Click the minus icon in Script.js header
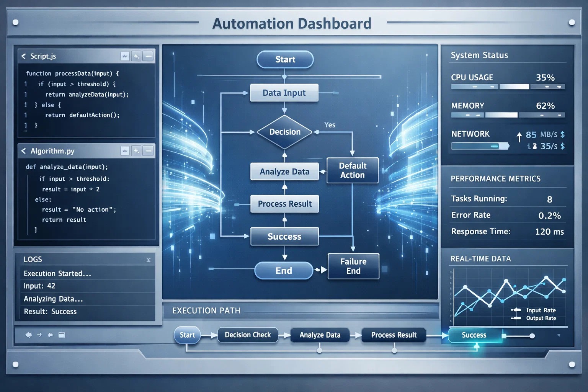Screen dimensions: 588x392 pyautogui.click(x=148, y=56)
